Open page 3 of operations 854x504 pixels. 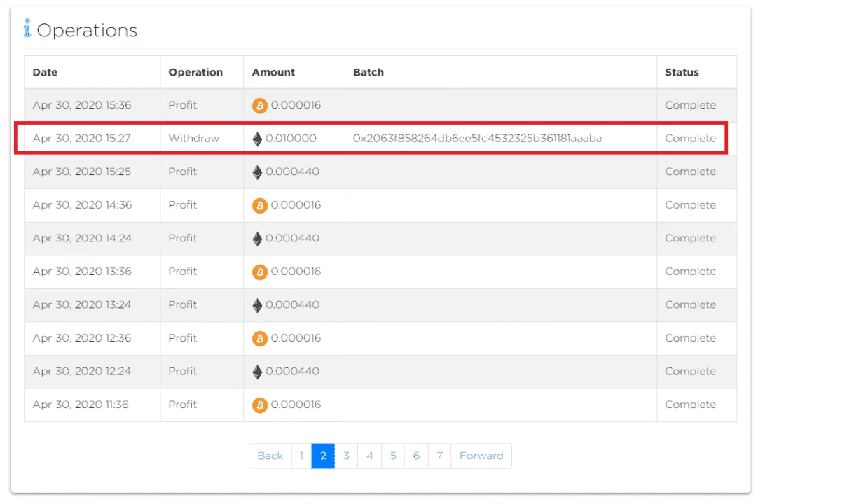point(346,456)
